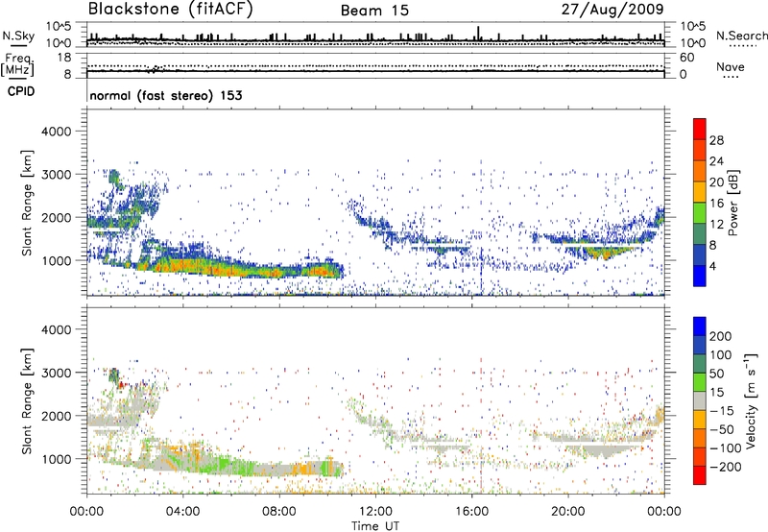
Task: Click the red top segment of power color bar
Action: pos(700,129)
